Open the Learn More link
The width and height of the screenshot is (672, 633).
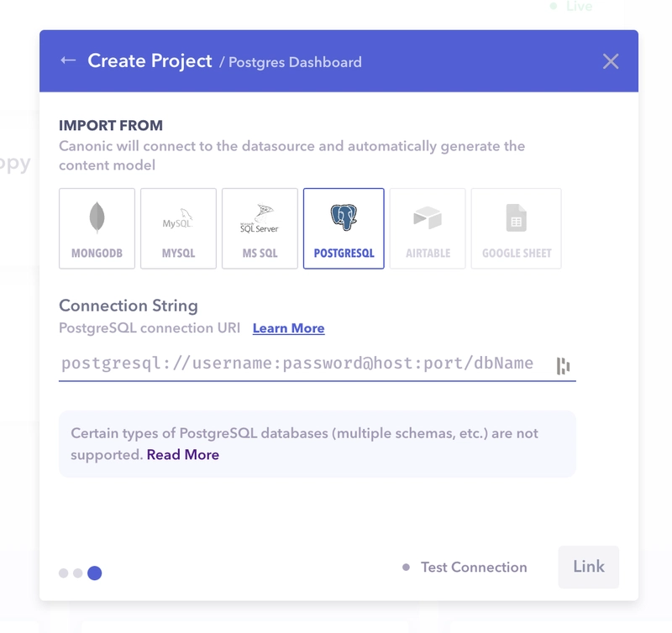pos(288,328)
